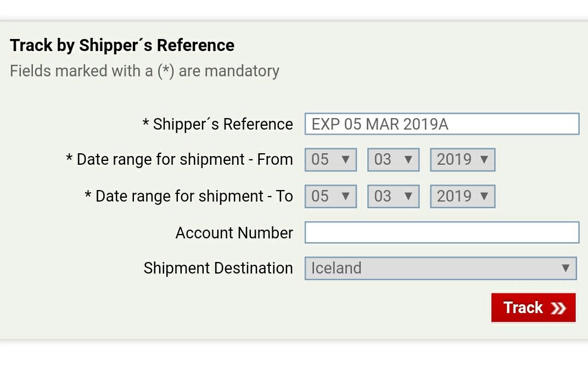Click into the empty Account Number field
Screen dimensions: 588x368
(442, 232)
